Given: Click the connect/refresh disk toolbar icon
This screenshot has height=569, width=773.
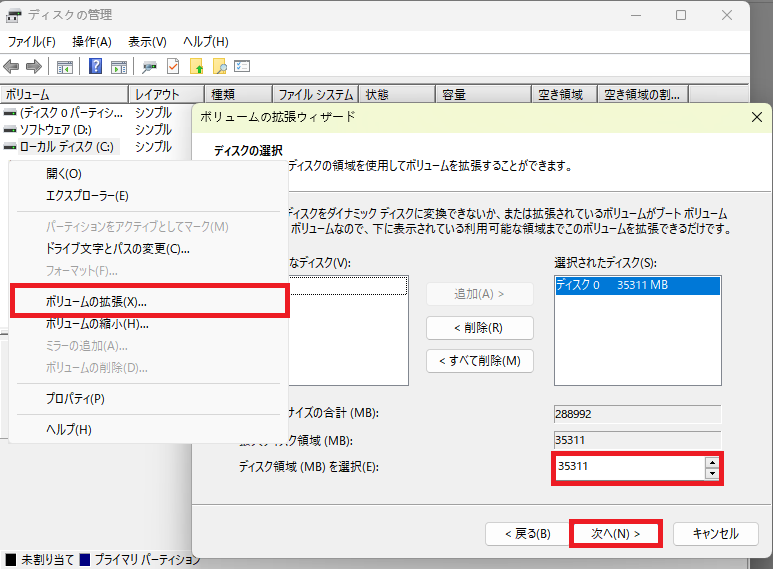Looking at the screenshot, I should click(x=149, y=67).
